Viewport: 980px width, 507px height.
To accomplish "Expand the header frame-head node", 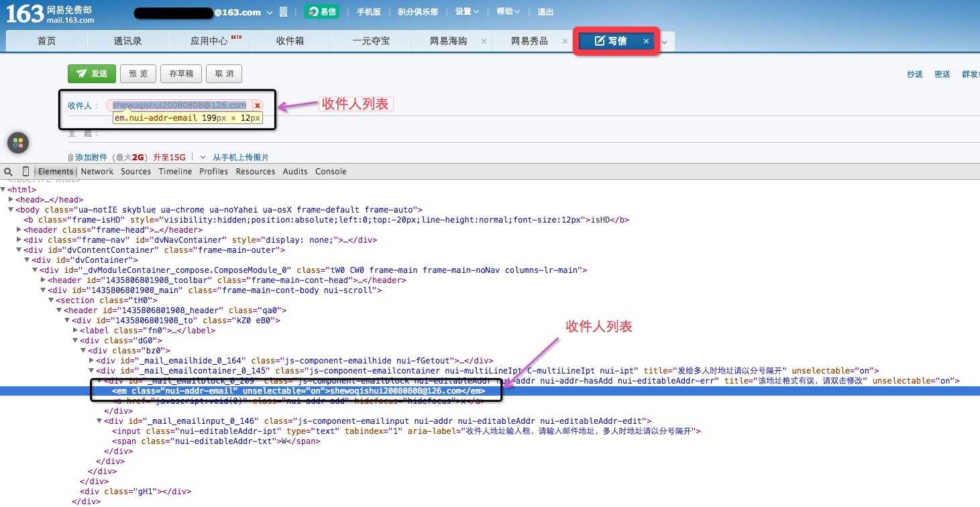I will click(x=19, y=230).
